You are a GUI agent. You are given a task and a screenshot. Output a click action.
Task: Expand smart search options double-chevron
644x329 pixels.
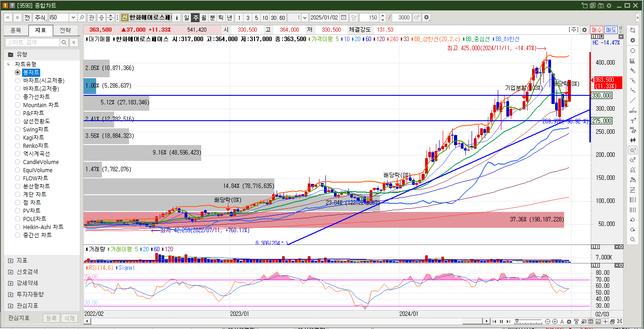[x=74, y=42]
